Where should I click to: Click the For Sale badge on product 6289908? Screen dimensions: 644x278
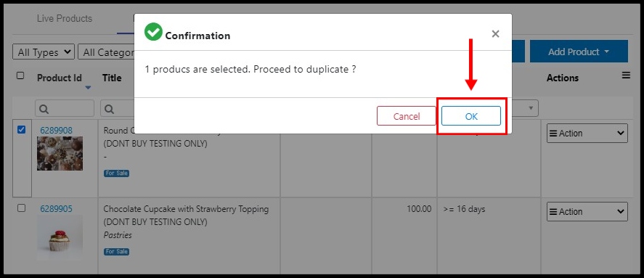click(117, 173)
